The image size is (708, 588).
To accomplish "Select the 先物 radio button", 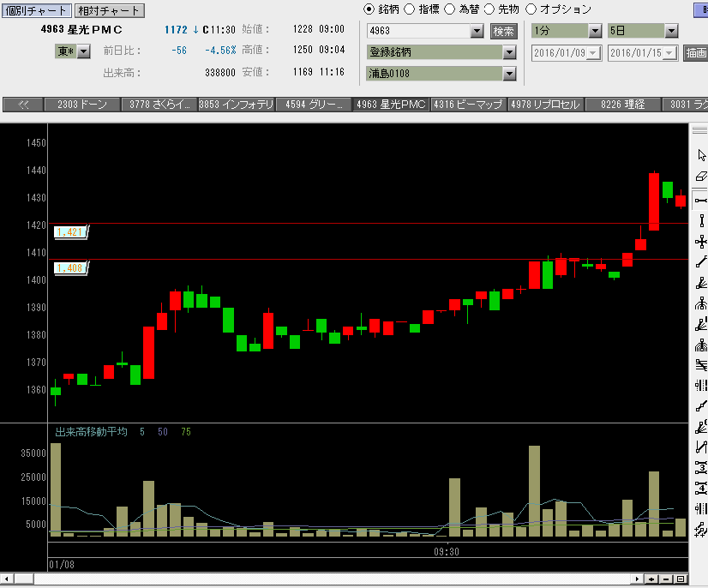I will [x=489, y=9].
